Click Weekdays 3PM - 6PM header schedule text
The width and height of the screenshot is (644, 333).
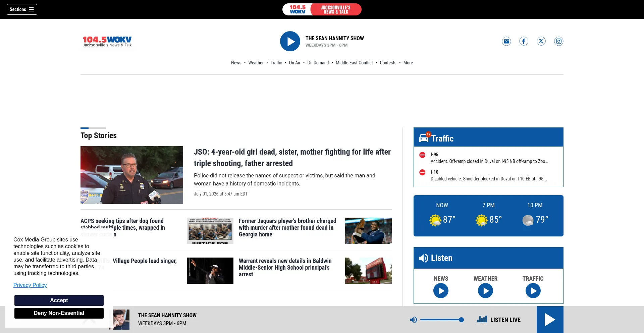[x=326, y=45]
